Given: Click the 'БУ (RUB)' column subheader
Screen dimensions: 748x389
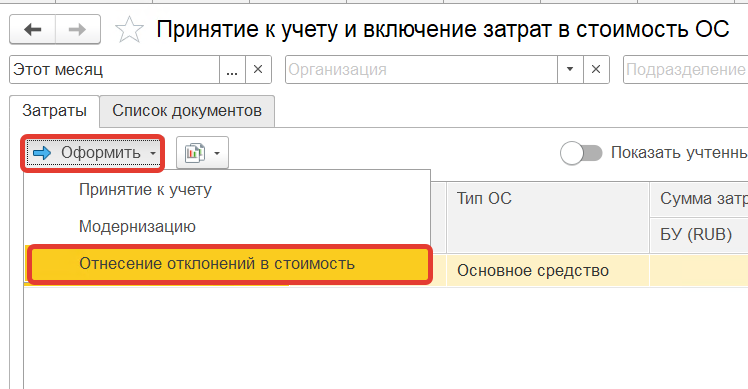Looking at the screenshot, I should pyautogui.click(x=699, y=235).
